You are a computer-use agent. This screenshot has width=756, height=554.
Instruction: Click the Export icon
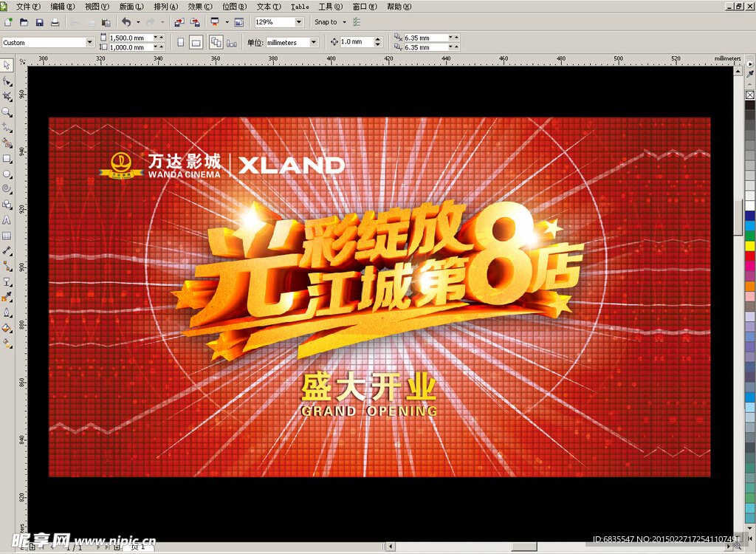195,22
